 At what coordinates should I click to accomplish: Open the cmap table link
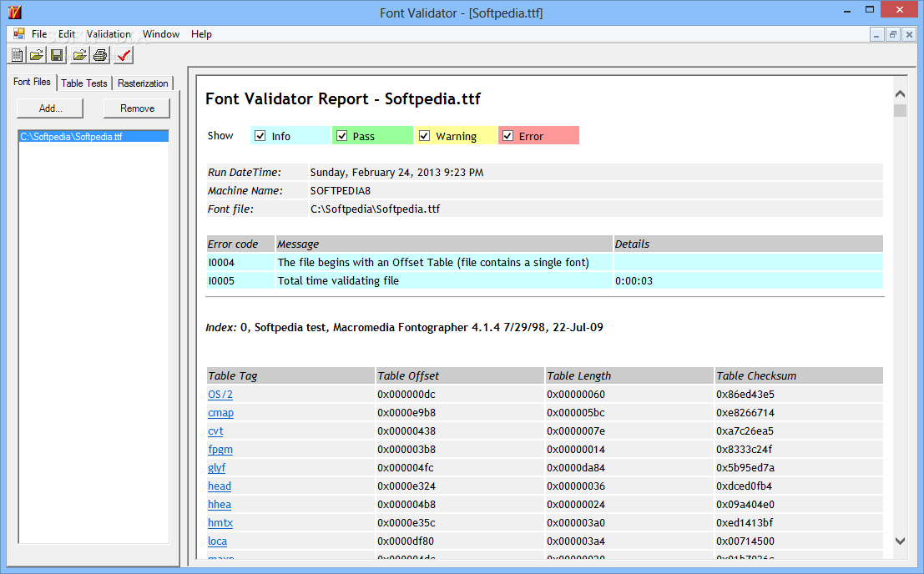[221, 413]
